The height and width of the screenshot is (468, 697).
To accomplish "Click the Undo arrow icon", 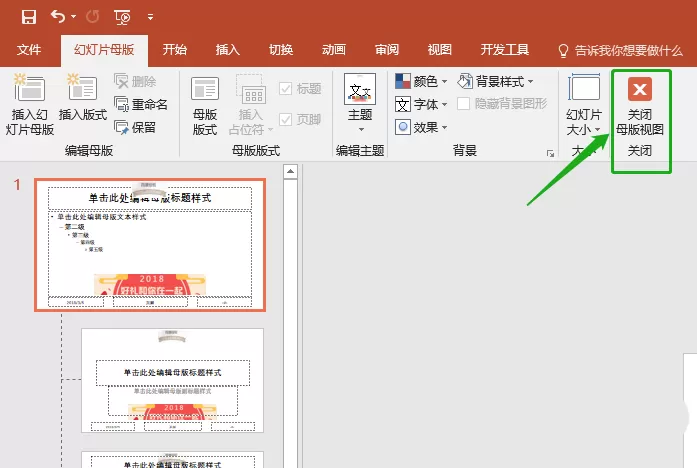I will tap(58, 16).
